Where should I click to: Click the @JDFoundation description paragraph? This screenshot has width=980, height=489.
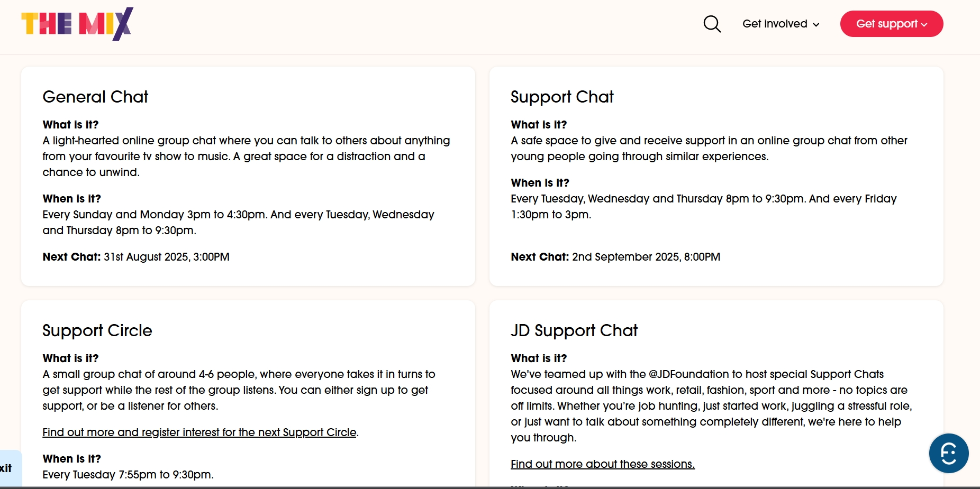click(711, 406)
